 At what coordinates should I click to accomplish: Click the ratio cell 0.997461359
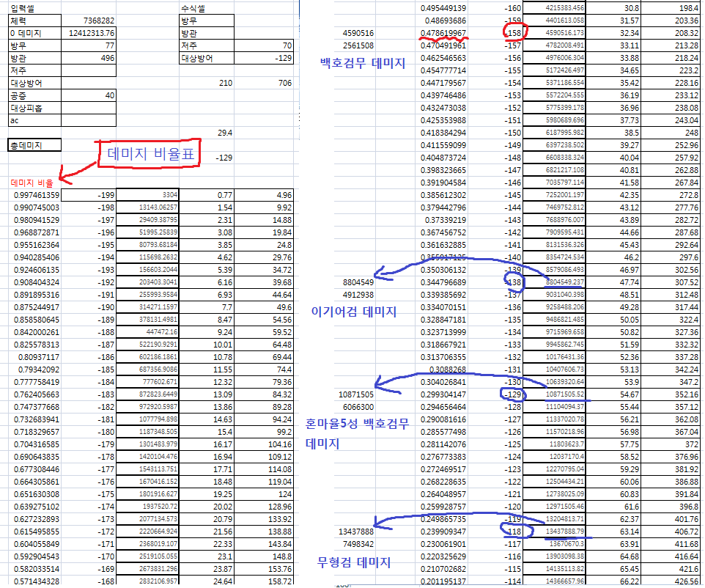point(35,195)
